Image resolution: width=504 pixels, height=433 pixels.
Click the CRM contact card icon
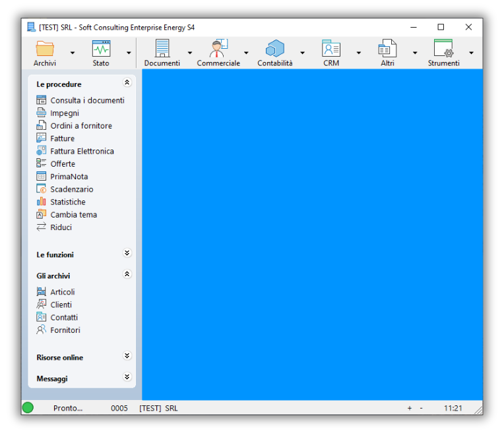331,49
